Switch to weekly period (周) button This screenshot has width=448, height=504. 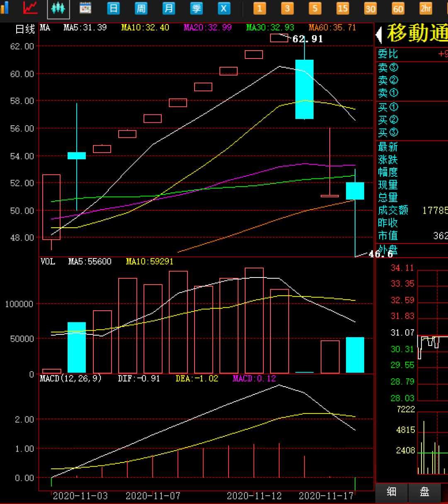pyautogui.click(x=141, y=8)
